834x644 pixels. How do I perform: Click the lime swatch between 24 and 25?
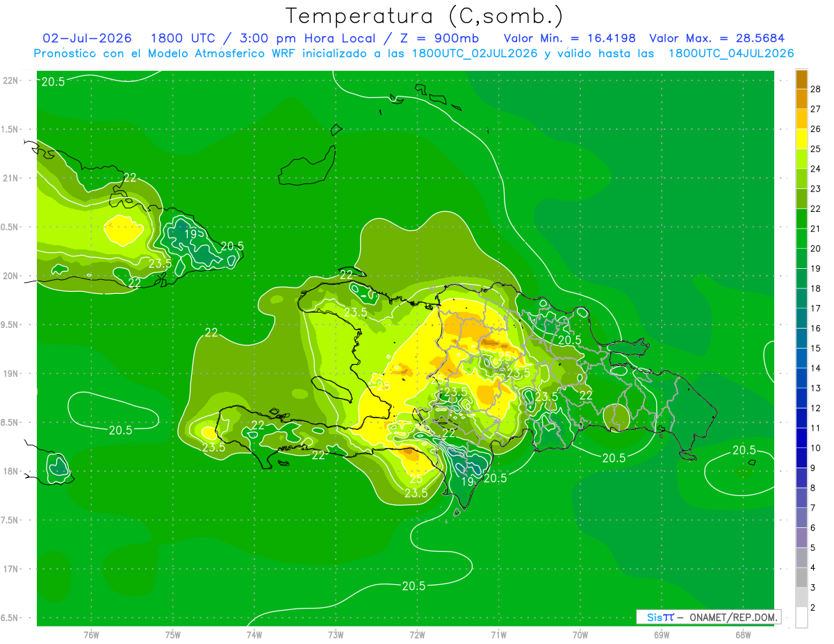(801, 159)
